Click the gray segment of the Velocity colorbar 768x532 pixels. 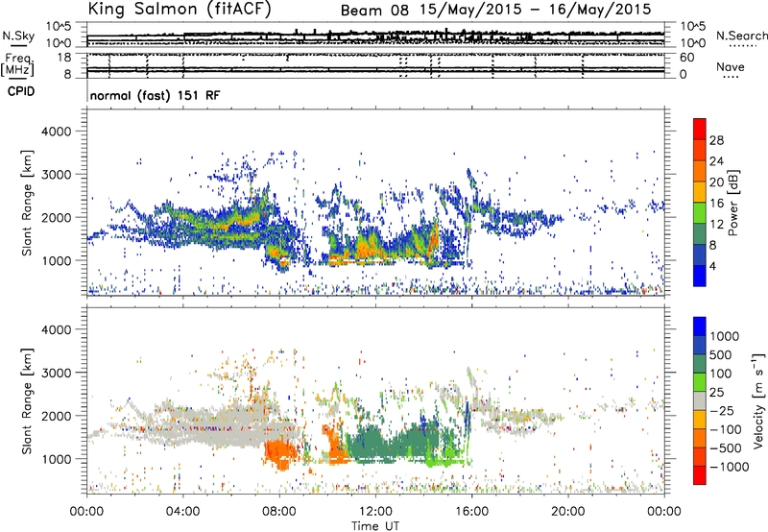[x=700, y=400]
